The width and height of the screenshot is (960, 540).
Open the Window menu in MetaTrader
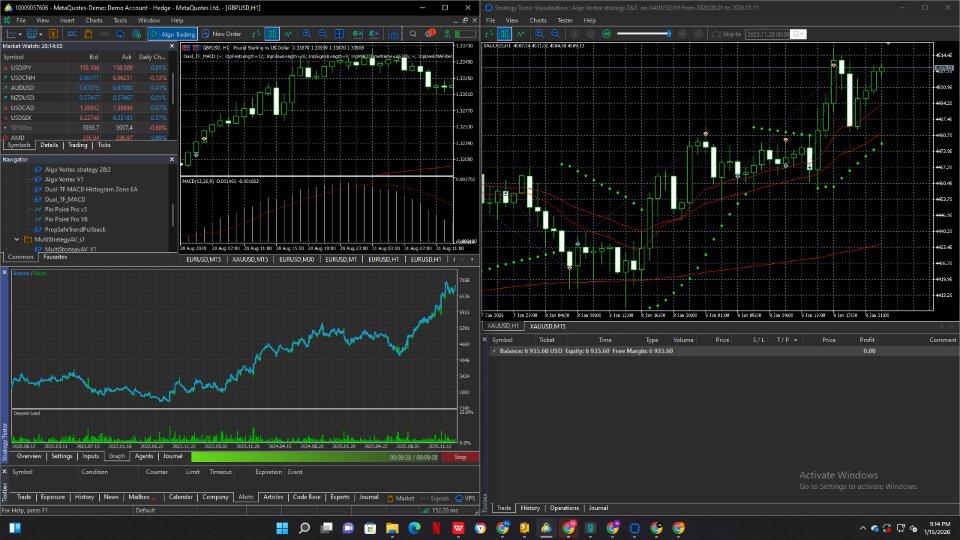(x=149, y=20)
